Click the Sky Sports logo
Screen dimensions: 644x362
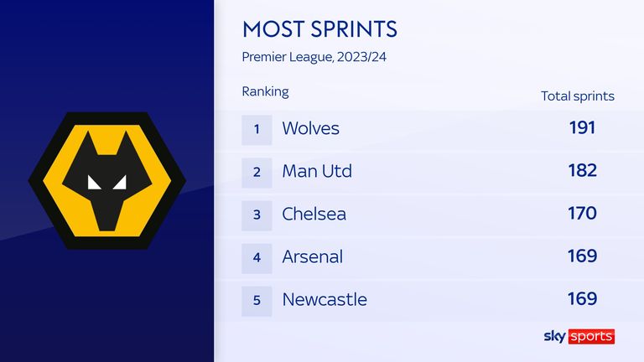(x=579, y=336)
